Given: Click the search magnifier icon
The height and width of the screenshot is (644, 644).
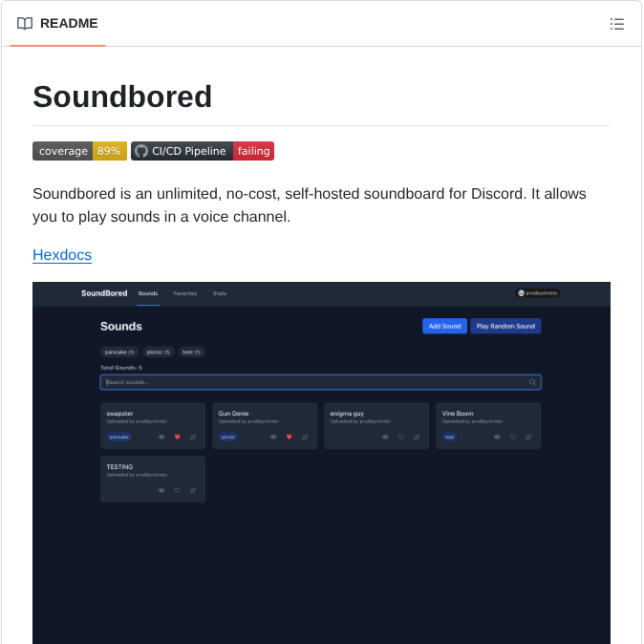Looking at the screenshot, I should (532, 382).
